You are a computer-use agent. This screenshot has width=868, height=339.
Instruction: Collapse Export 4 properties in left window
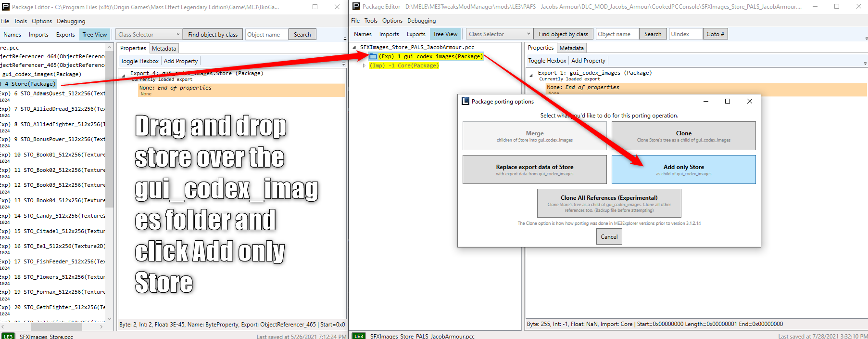click(123, 76)
